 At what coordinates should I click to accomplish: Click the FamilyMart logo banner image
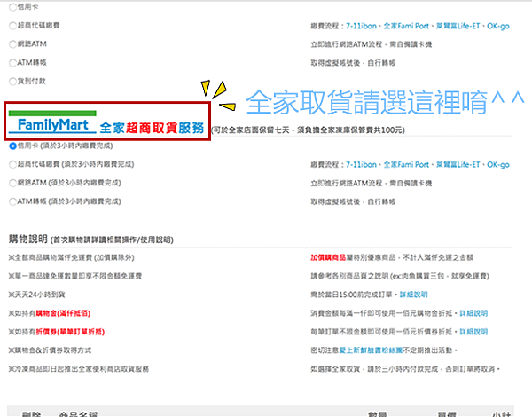pyautogui.click(x=52, y=122)
